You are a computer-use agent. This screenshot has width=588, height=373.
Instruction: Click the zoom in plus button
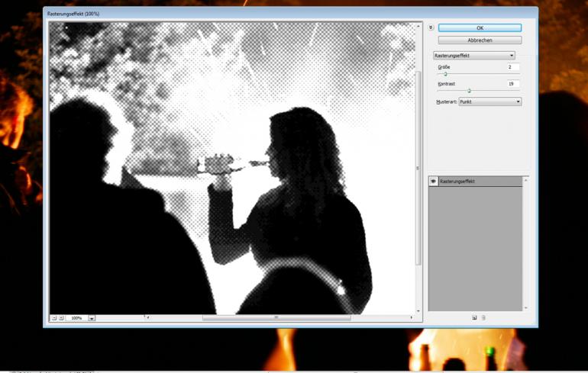click(61, 317)
